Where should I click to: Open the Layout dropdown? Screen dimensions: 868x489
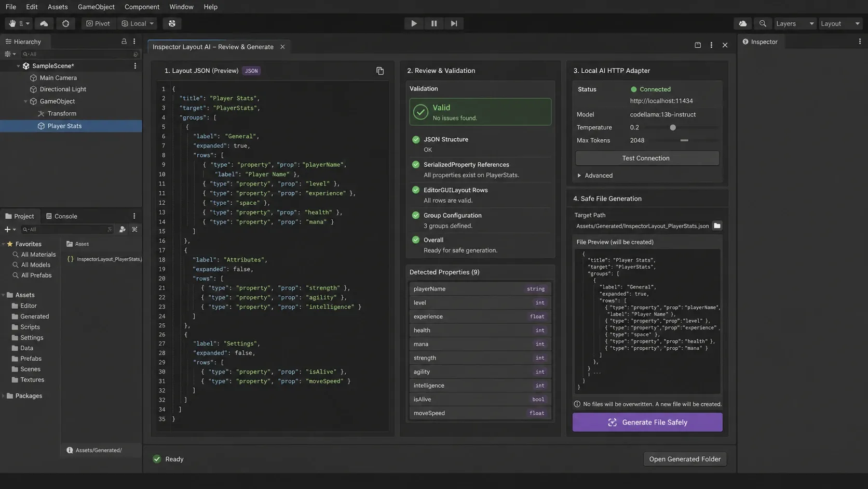(840, 23)
